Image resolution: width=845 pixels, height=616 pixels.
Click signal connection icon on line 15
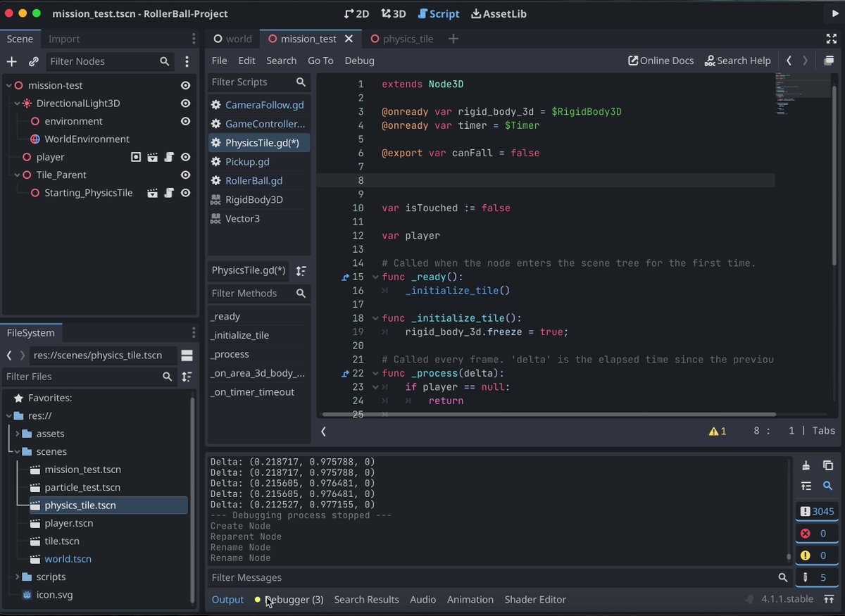[345, 277]
